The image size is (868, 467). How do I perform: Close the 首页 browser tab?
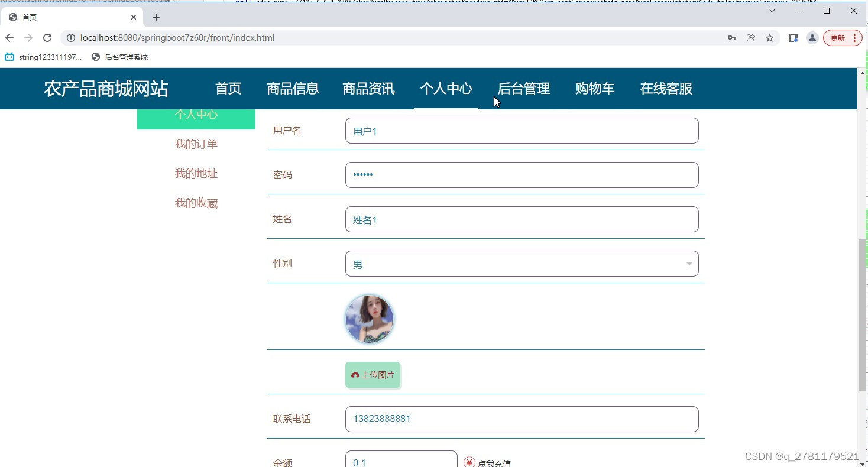tap(134, 17)
